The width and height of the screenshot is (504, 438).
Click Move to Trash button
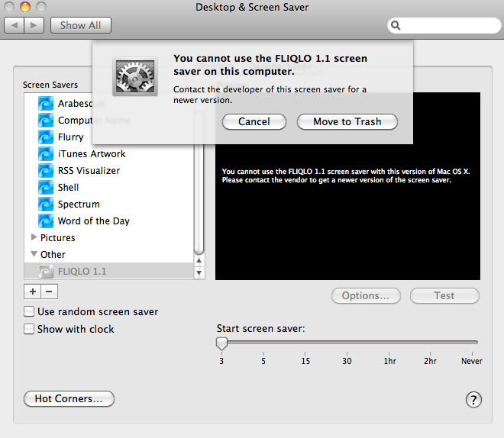347,121
